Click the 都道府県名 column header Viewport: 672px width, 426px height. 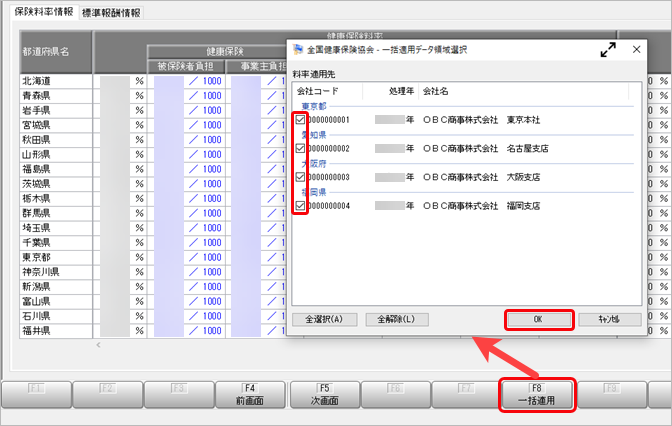coord(56,52)
